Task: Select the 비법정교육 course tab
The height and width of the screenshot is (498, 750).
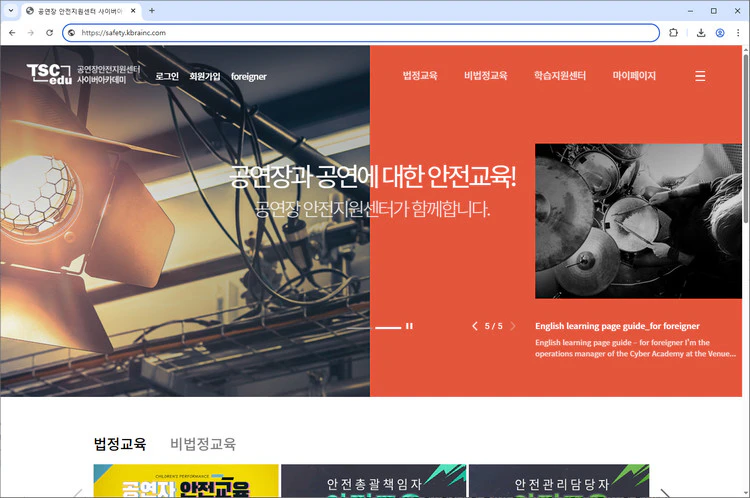Action: click(203, 444)
